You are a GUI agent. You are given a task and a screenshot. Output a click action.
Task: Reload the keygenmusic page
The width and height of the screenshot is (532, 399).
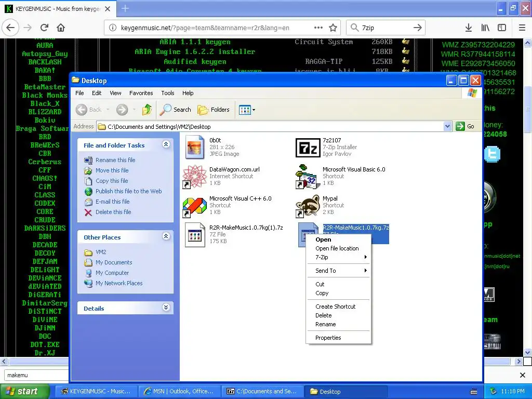tap(44, 28)
